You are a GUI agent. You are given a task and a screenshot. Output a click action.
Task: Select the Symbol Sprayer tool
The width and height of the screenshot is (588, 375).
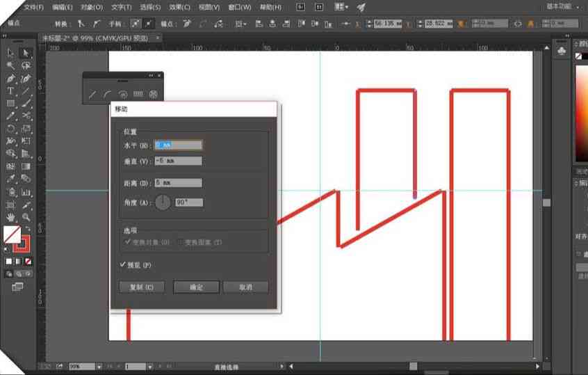(10, 192)
